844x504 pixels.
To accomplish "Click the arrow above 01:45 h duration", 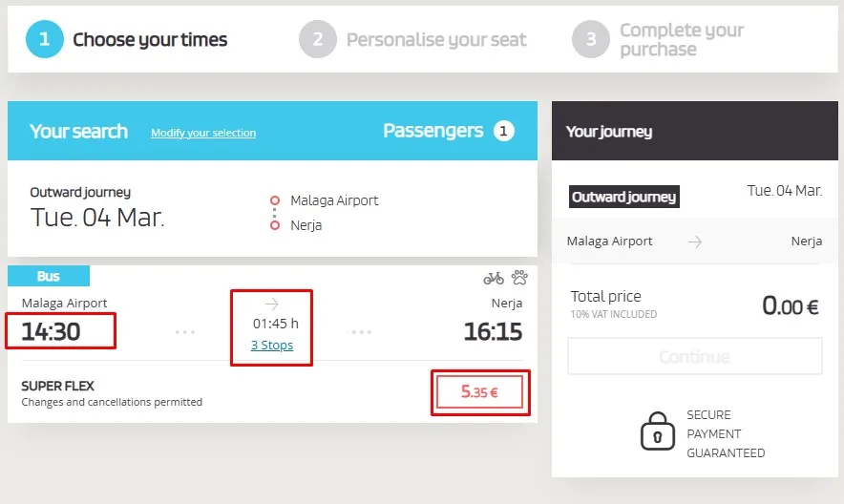I will [x=272, y=304].
